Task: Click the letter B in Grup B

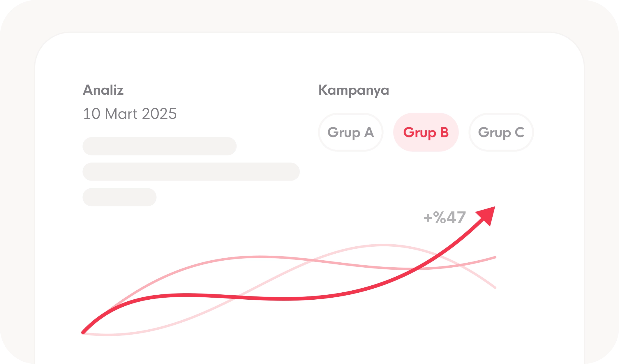Action: point(444,132)
